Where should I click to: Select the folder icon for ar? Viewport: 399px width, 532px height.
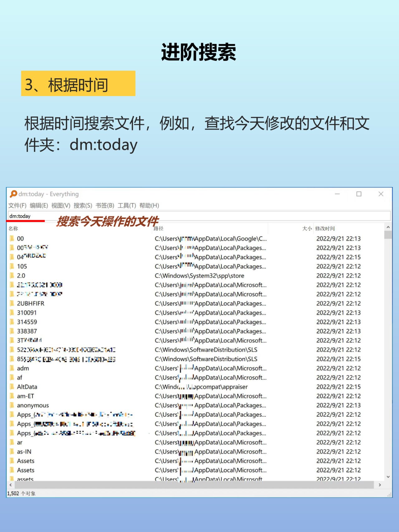point(12,443)
